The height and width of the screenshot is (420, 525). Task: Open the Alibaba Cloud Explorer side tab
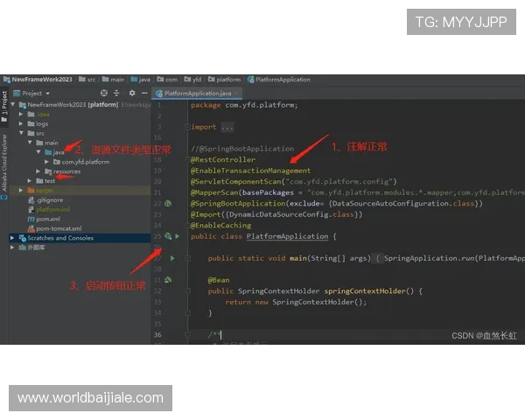(3, 162)
